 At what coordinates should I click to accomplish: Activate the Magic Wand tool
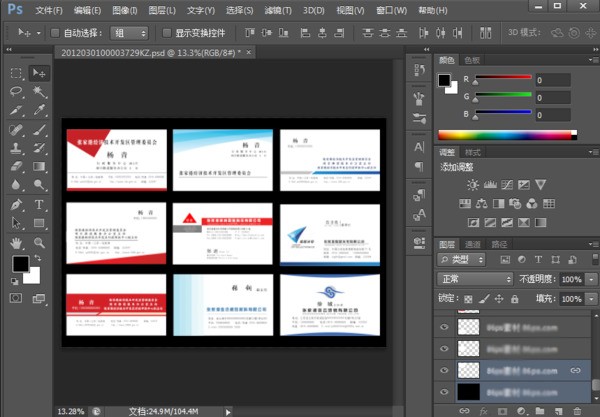pyautogui.click(x=39, y=92)
